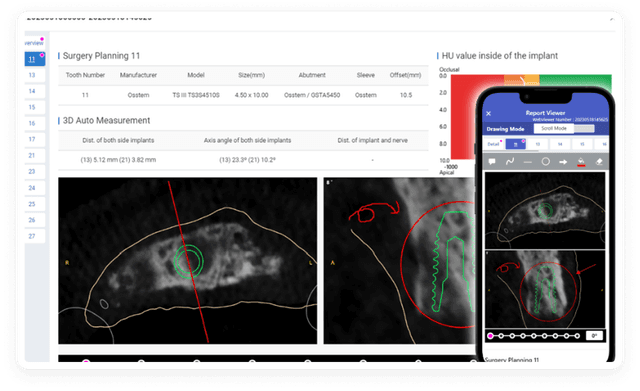
Task: Click the 'Dist. of implant and nerve' column header
Action: point(372,140)
